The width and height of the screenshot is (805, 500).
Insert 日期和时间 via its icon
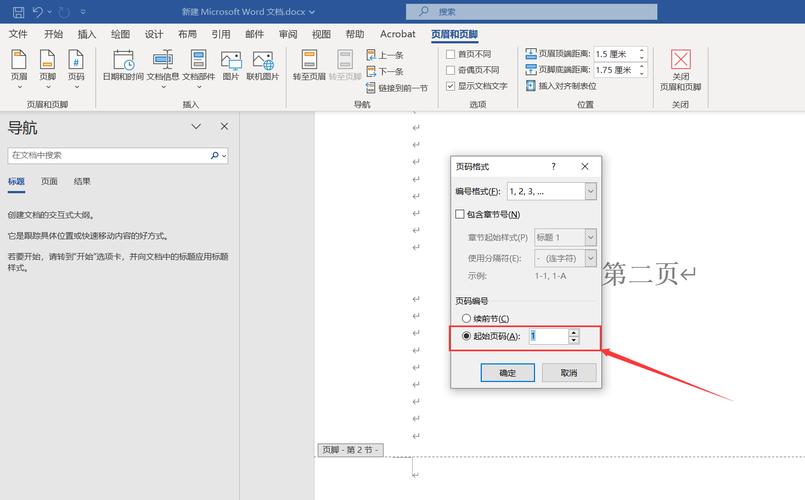click(123, 60)
